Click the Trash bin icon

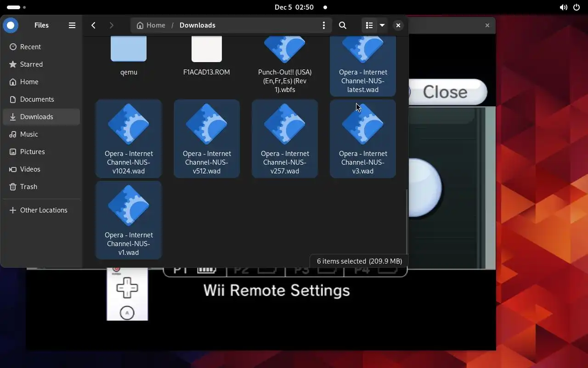(13, 187)
